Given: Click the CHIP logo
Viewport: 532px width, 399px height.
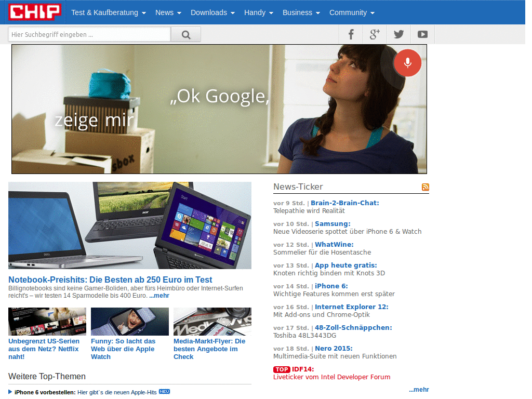Looking at the screenshot, I should coord(35,12).
